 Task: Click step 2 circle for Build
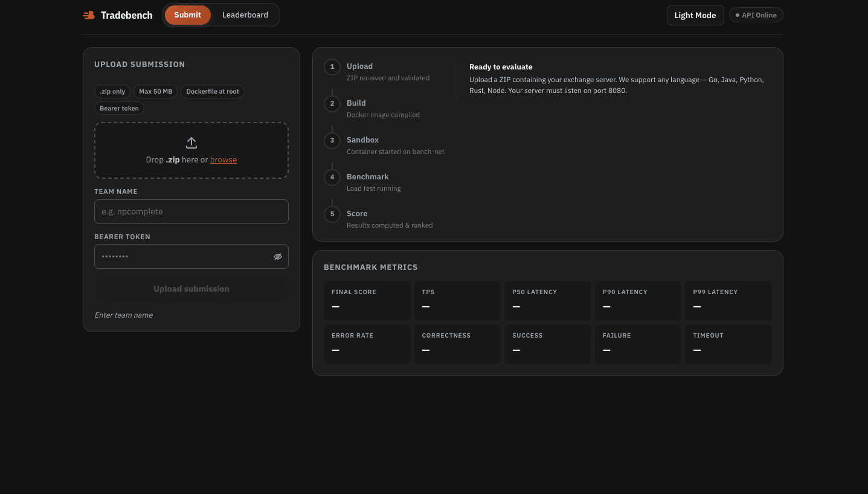(332, 103)
